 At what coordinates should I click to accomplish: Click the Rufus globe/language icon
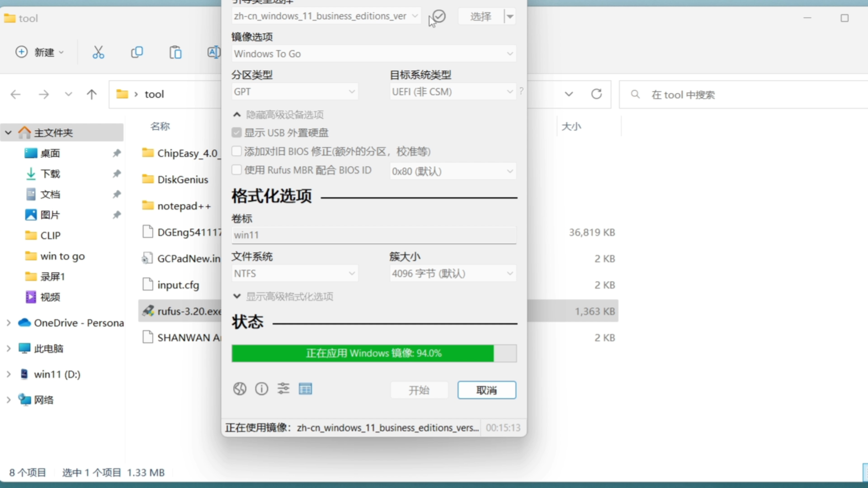point(240,389)
